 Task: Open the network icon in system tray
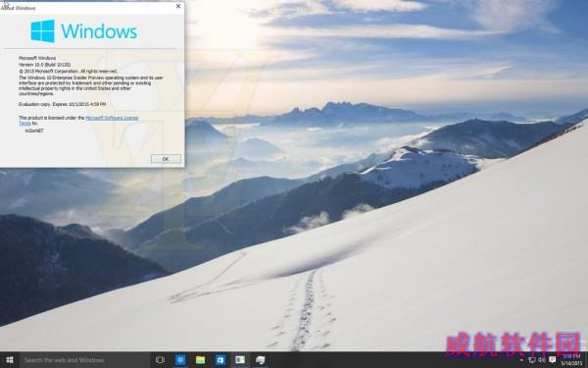(531, 360)
